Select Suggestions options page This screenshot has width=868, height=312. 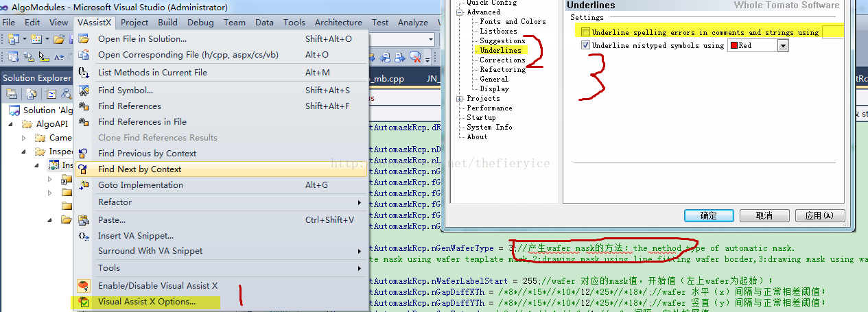[x=502, y=40]
